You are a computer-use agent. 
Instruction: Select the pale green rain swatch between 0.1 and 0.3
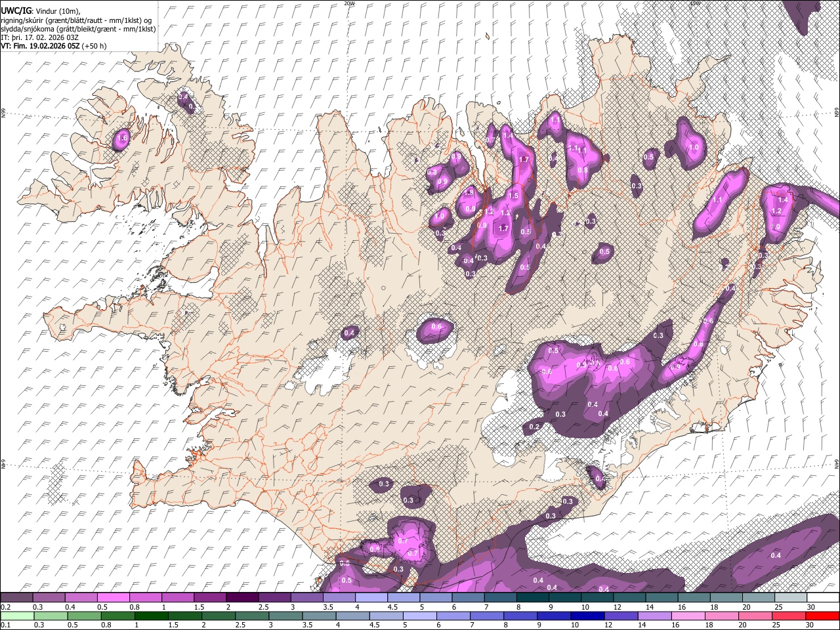tap(18, 616)
